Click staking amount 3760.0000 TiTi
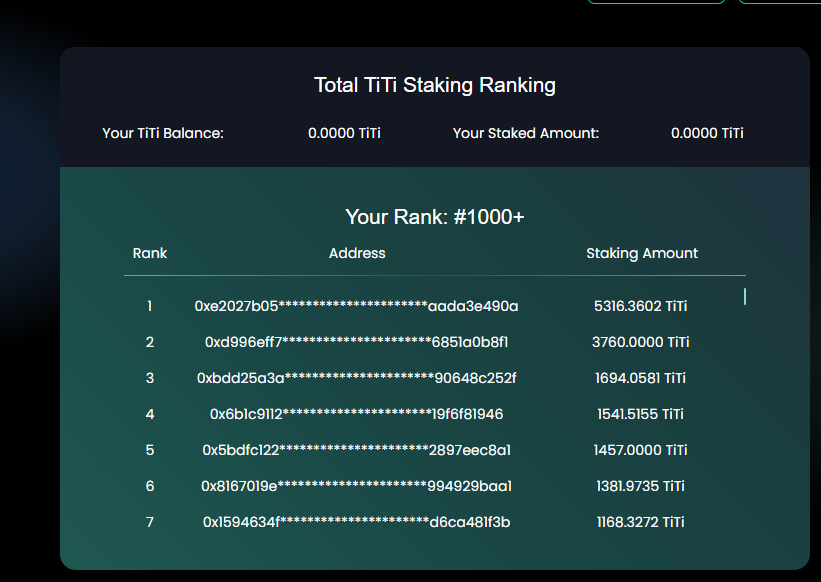Viewport: 821px width, 582px height. 640,342
